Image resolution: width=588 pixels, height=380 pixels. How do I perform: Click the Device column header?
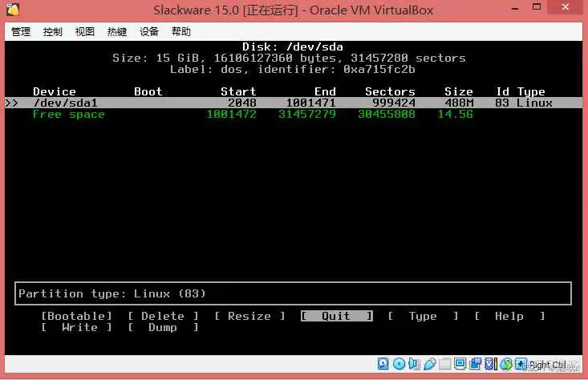point(55,91)
